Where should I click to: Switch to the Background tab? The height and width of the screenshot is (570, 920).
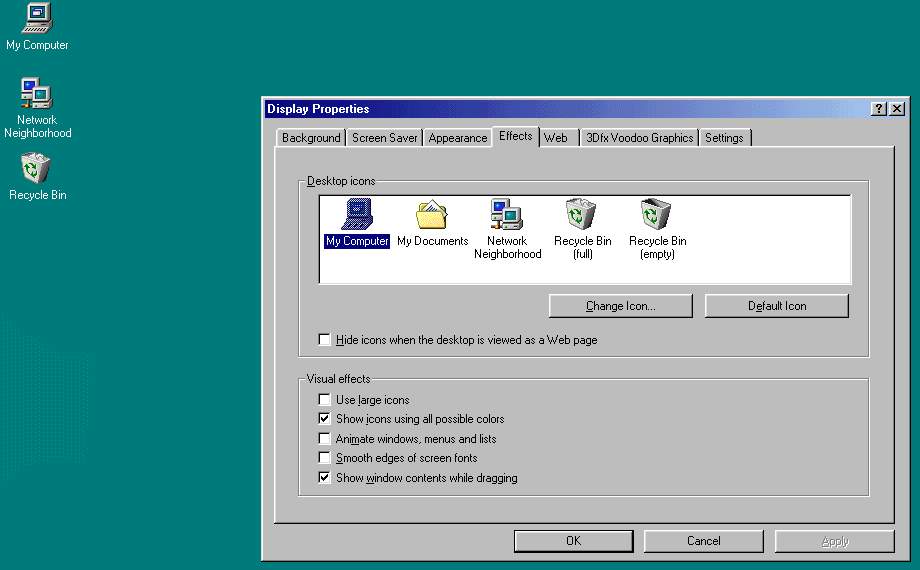(311, 138)
